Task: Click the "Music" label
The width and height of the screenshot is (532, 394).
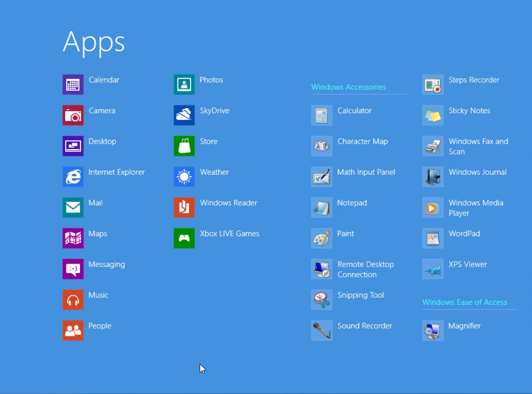Action: (x=98, y=295)
